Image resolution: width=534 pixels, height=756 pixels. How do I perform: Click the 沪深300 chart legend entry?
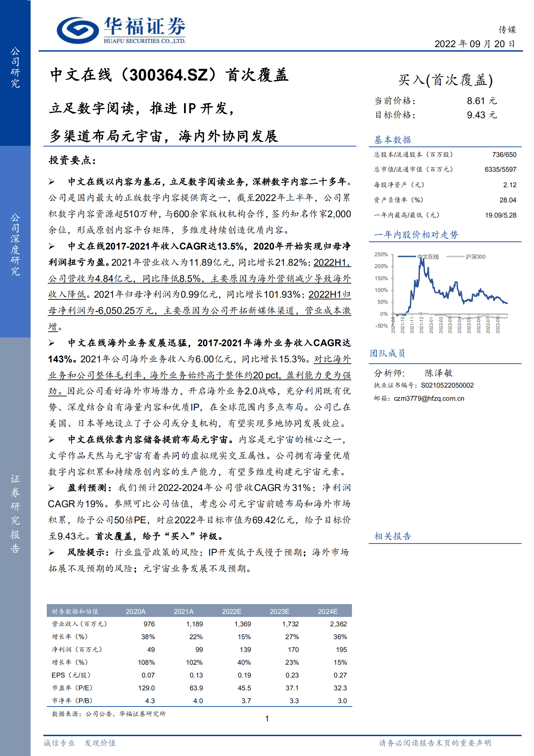(x=466, y=257)
